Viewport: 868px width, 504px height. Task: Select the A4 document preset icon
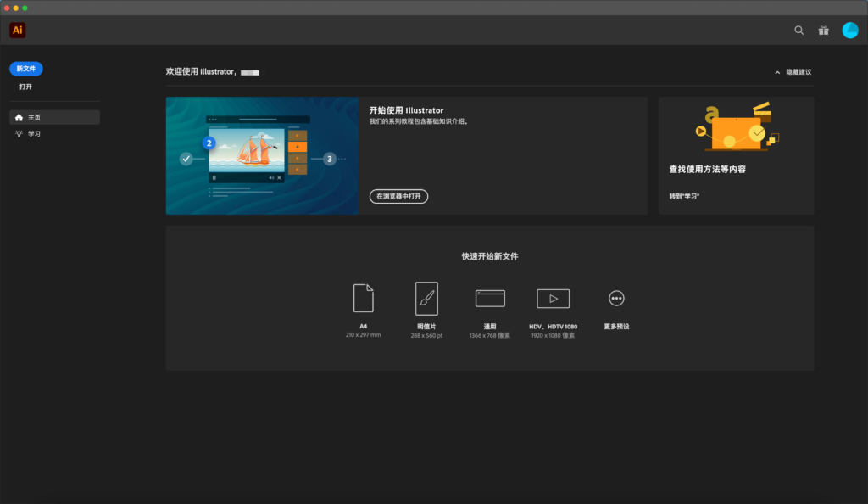tap(363, 298)
